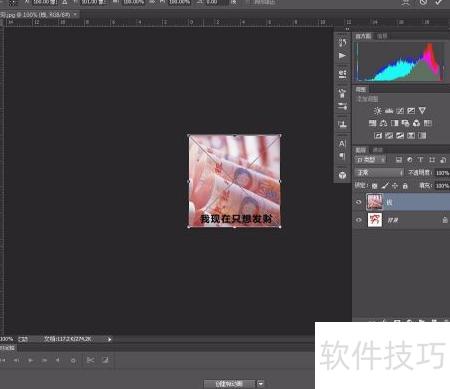Hide the Background layer eye

(359, 220)
